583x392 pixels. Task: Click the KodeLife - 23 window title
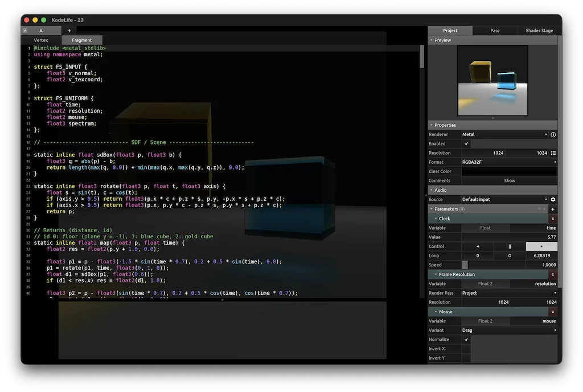68,20
